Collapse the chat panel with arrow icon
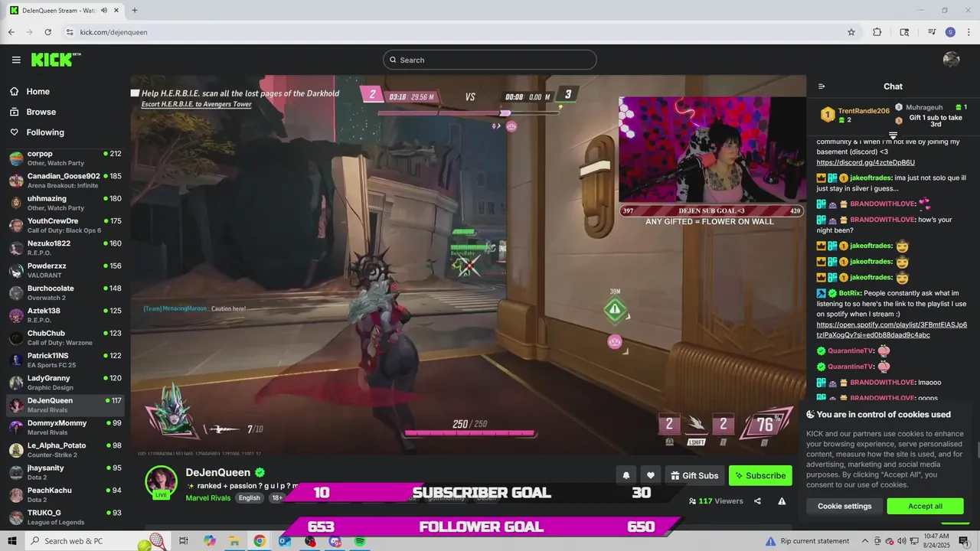Screen dimensions: 980x551 (x=822, y=86)
